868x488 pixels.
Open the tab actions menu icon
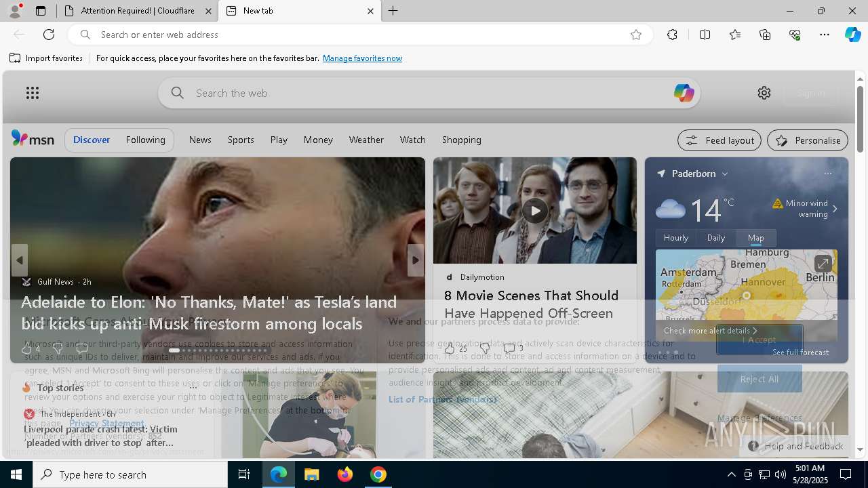click(x=41, y=11)
